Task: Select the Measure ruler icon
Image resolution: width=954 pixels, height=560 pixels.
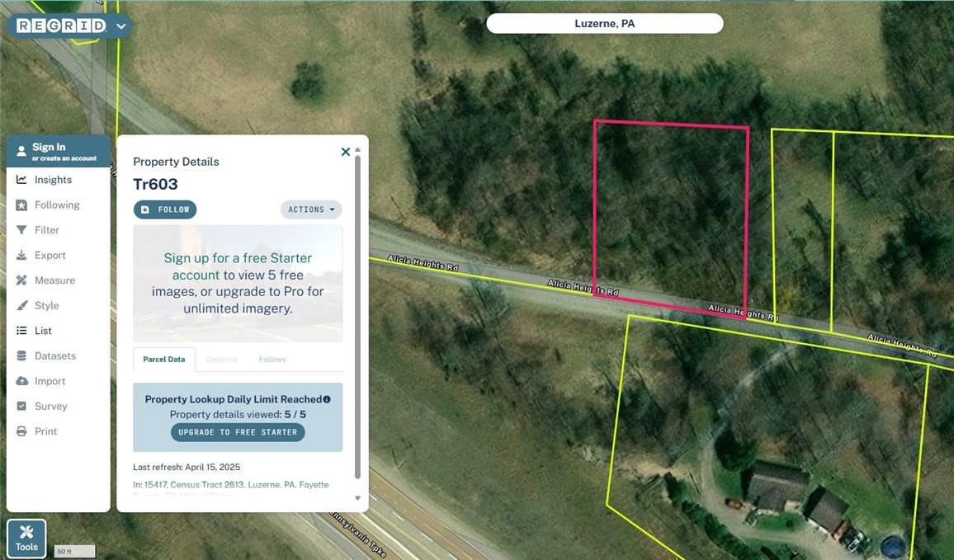Action: (x=21, y=280)
